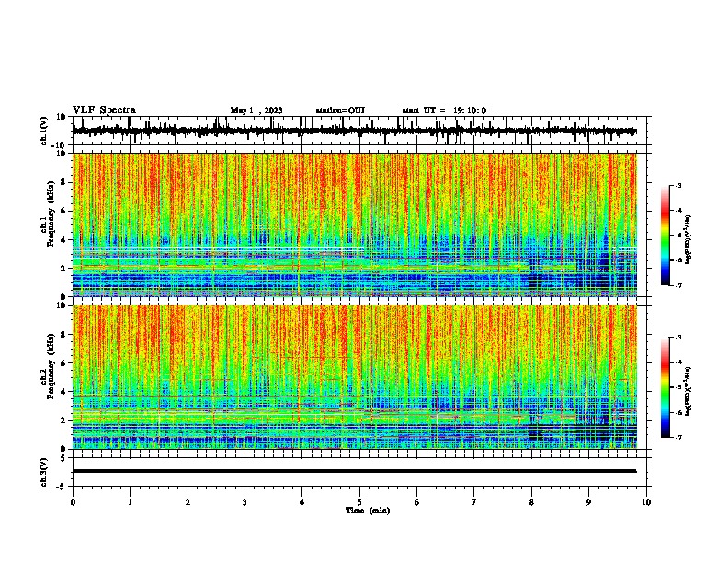The width and height of the screenshot is (728, 563).
Task: Click the "8" kHz tick on ch.1 axis
Action: 63,182
